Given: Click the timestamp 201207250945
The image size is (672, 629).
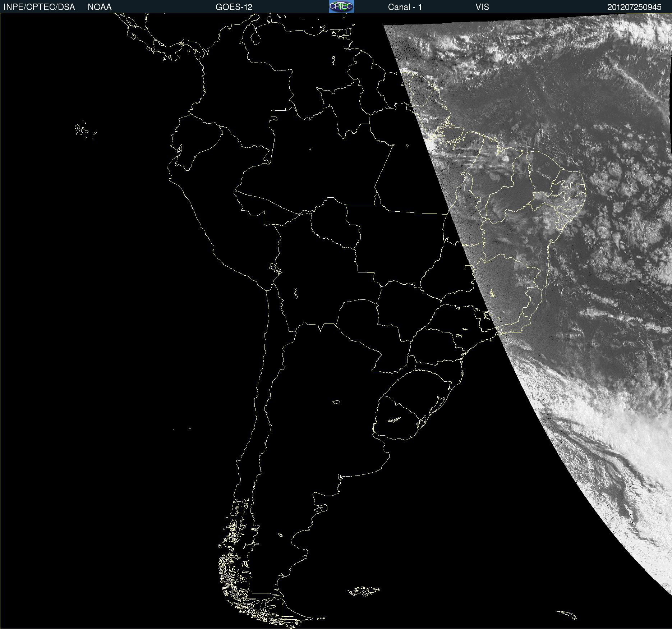Looking at the screenshot, I should pyautogui.click(x=634, y=7).
